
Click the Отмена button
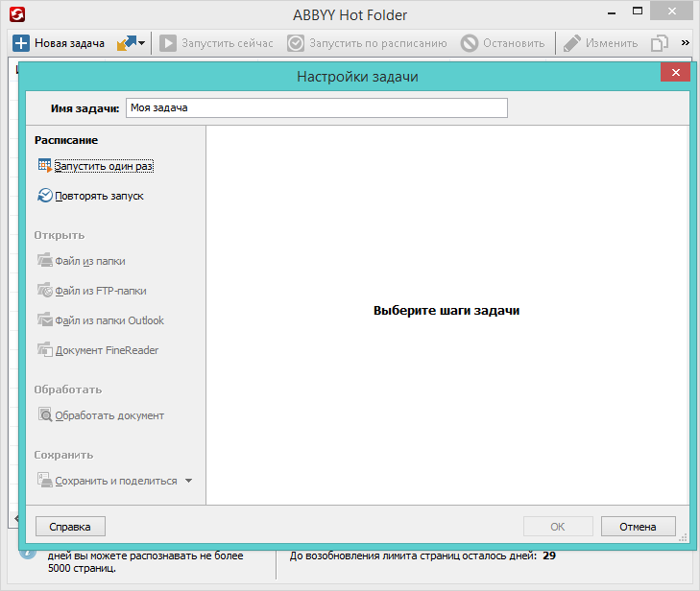(x=638, y=527)
